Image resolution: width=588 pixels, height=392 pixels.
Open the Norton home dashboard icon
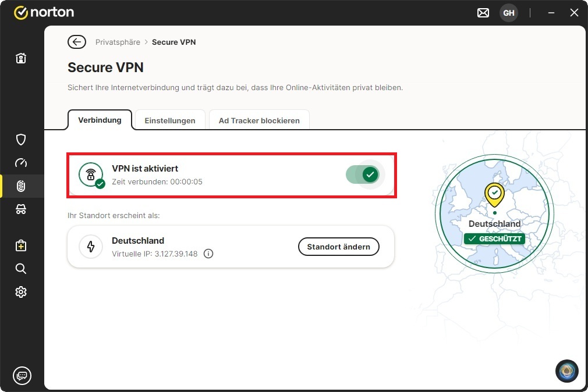click(21, 58)
